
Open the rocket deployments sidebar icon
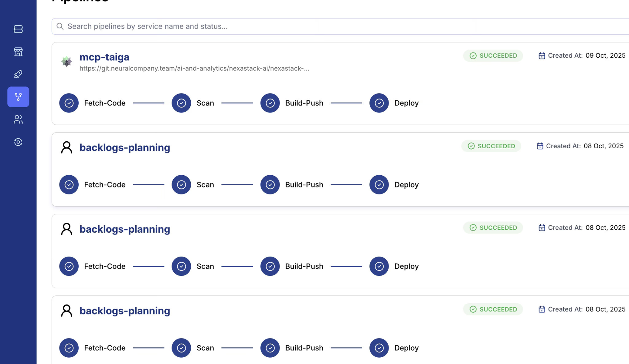(18, 74)
